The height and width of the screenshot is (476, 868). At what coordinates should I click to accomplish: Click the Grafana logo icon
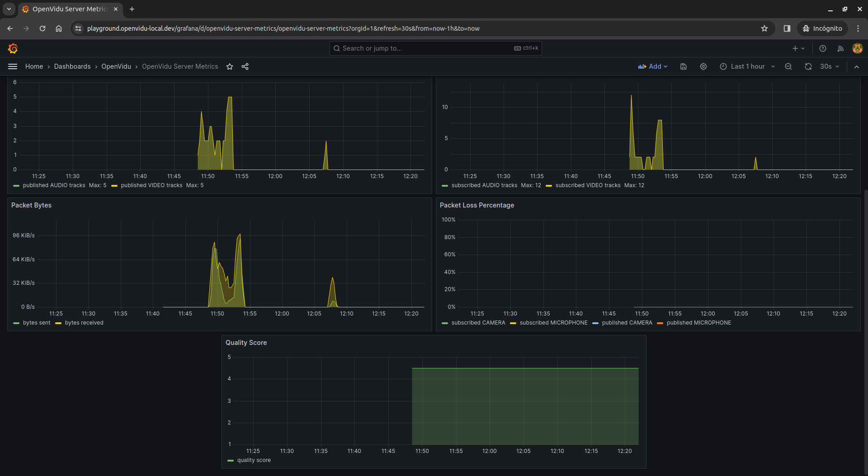tap(13, 48)
